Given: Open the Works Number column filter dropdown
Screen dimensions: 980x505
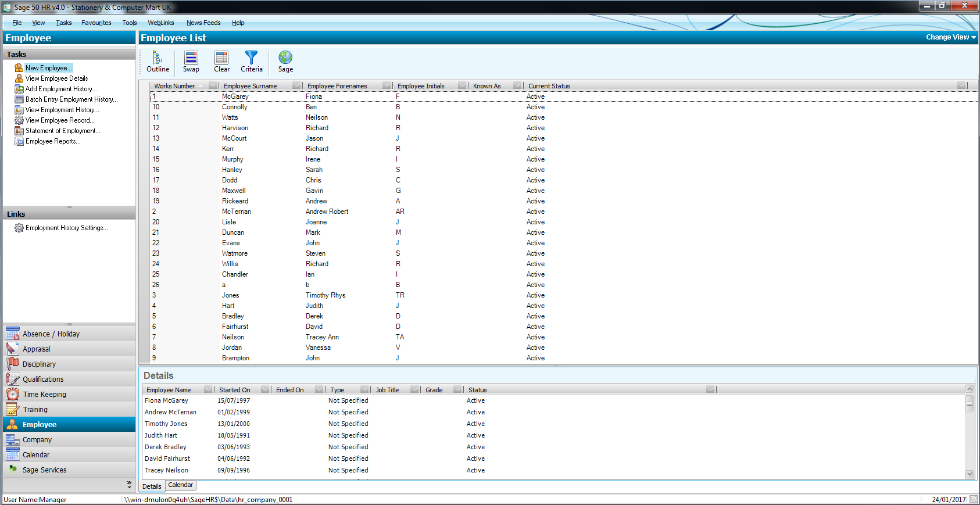Looking at the screenshot, I should pos(213,86).
